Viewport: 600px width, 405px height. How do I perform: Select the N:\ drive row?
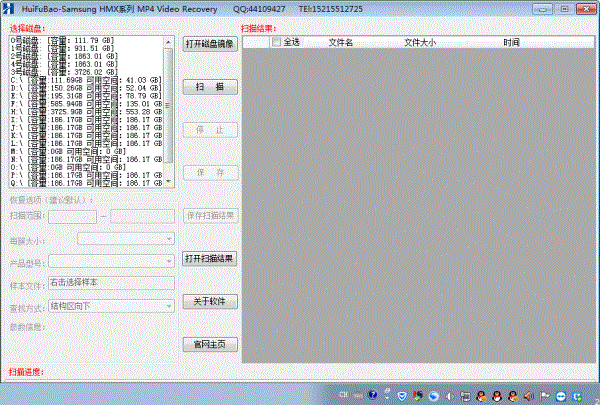(x=87, y=159)
